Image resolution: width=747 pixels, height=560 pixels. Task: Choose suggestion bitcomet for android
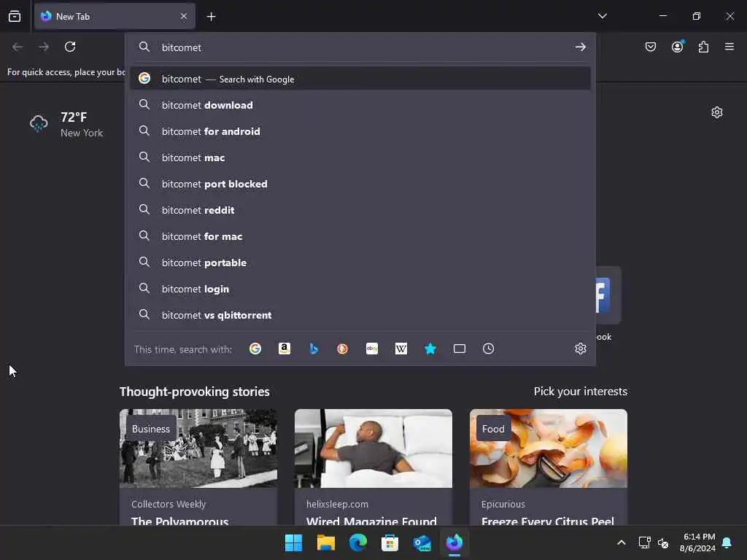coord(360,131)
